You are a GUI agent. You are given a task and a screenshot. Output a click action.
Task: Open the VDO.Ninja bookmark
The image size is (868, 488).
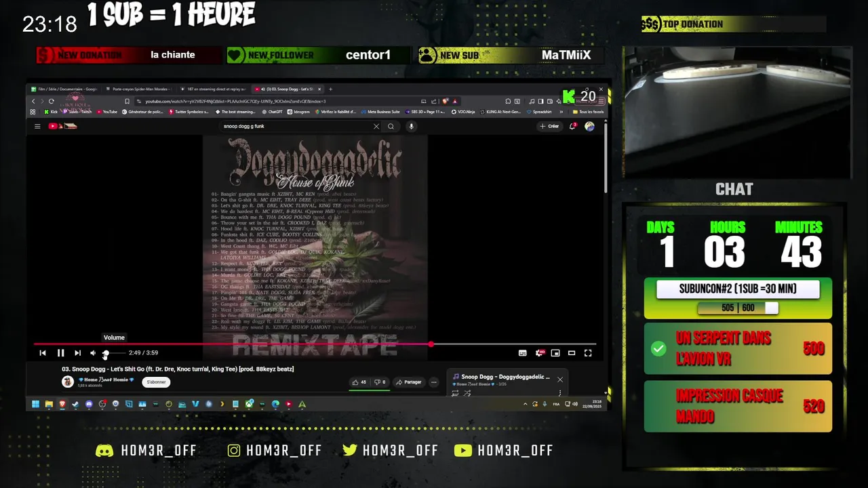coord(463,112)
